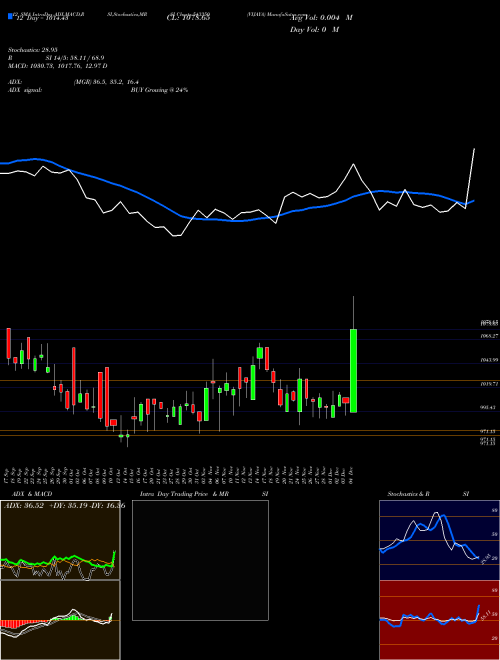The width and height of the screenshot is (500, 660).
Task: Click the '17 Sep' first date label
Action: pos(8,476)
